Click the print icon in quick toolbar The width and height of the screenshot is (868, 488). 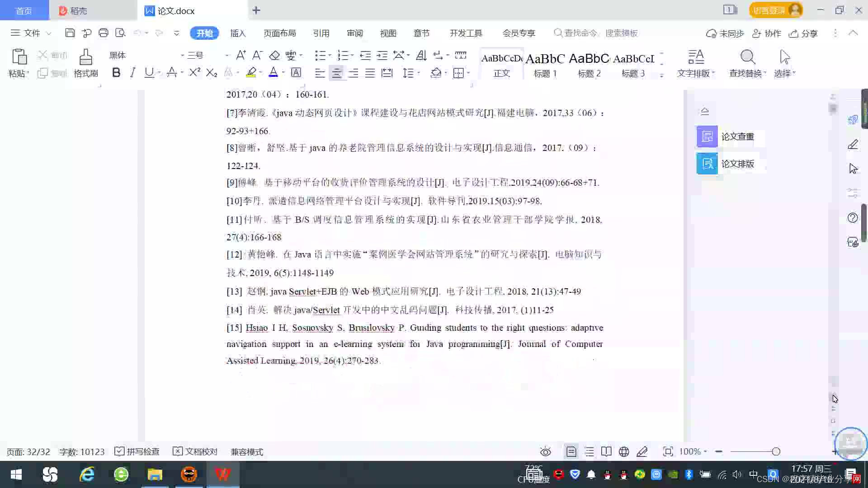[104, 33]
